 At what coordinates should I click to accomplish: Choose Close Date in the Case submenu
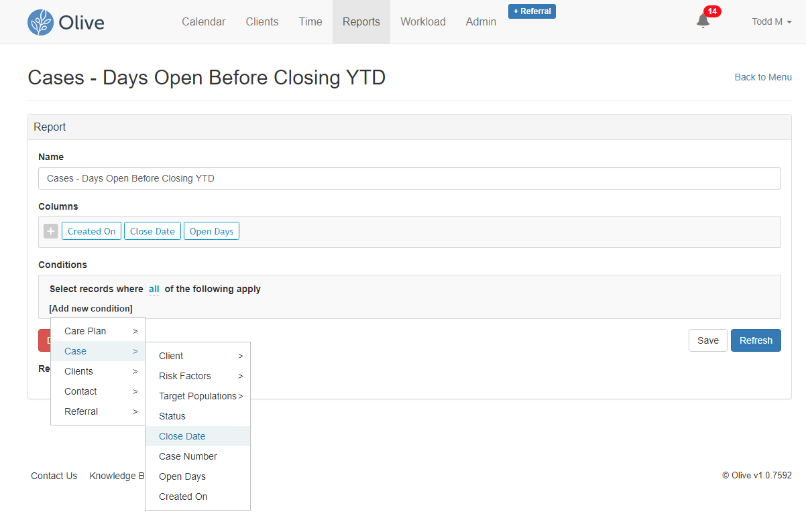(198, 436)
